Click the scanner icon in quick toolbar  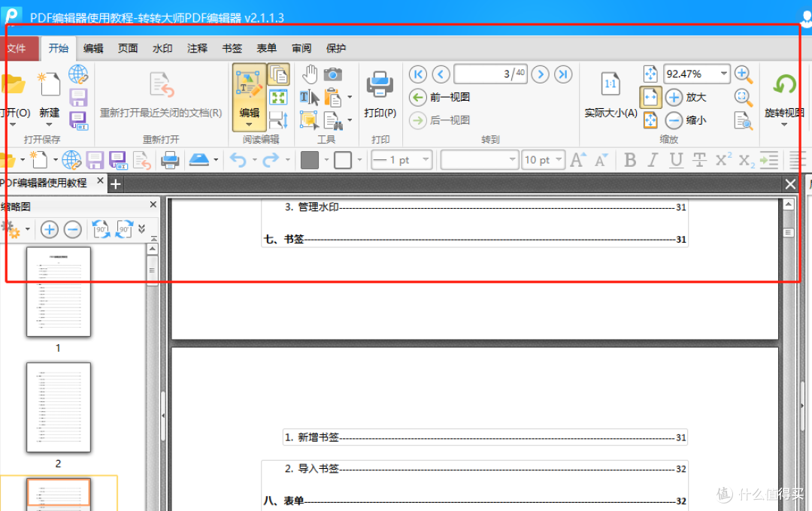199,160
